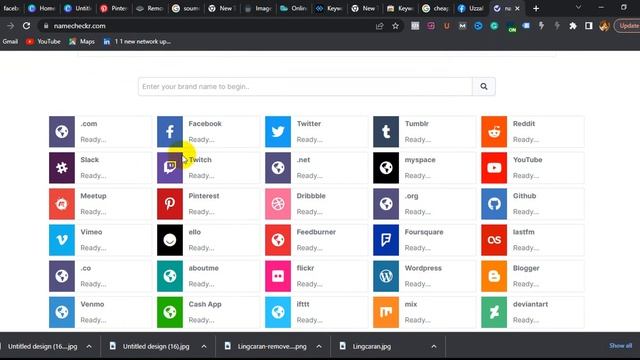Switch to the Uzzal Facebook tab
The width and height of the screenshot is (640, 360).
coord(470,8)
